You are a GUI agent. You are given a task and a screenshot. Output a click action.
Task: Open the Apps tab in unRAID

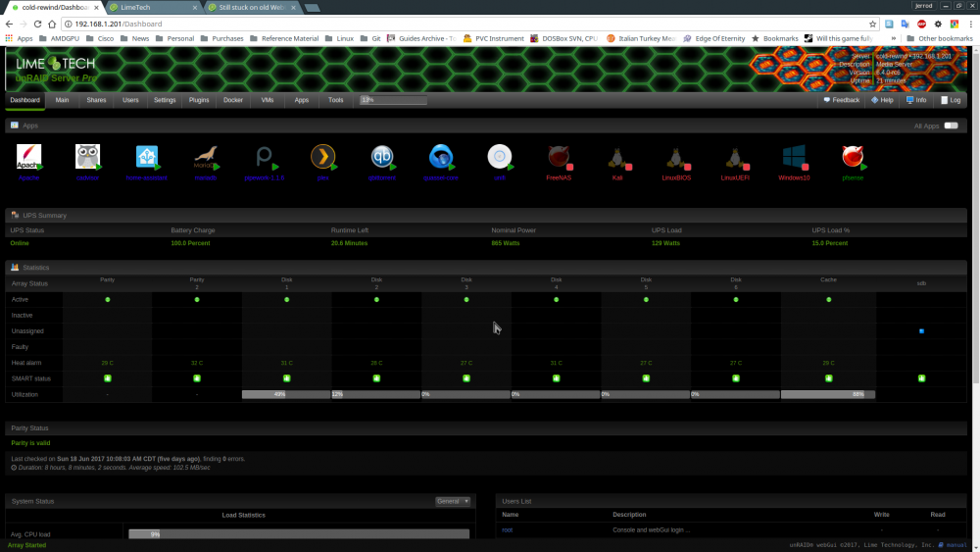(x=301, y=100)
